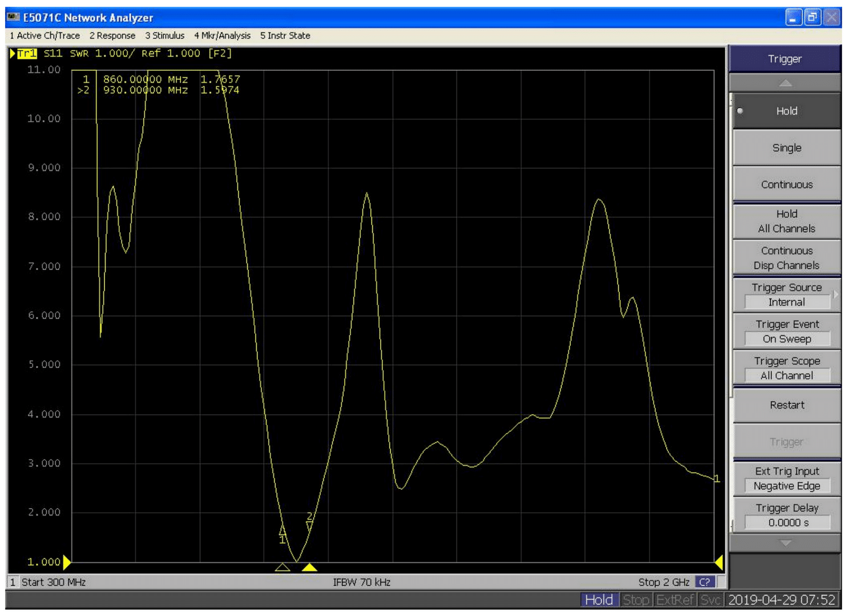The height and width of the screenshot is (616, 851).
Task: Click the softkey menu scroll-up arrow
Action: (x=785, y=83)
